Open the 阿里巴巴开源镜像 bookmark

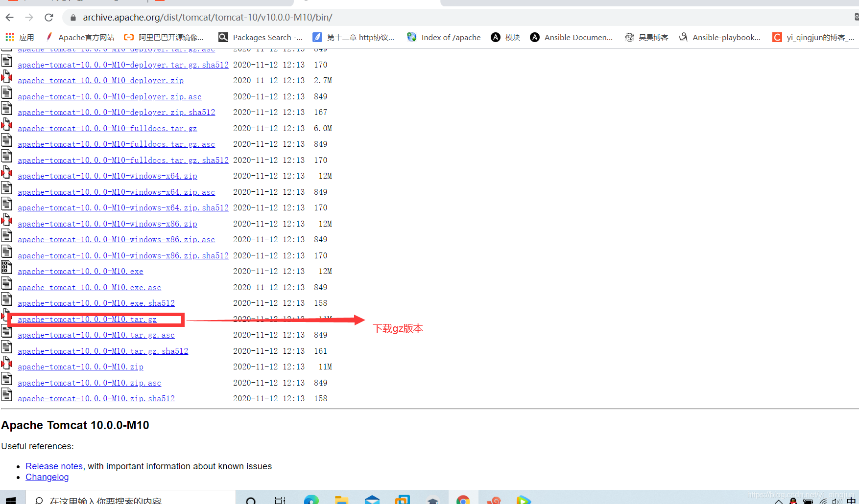point(164,37)
